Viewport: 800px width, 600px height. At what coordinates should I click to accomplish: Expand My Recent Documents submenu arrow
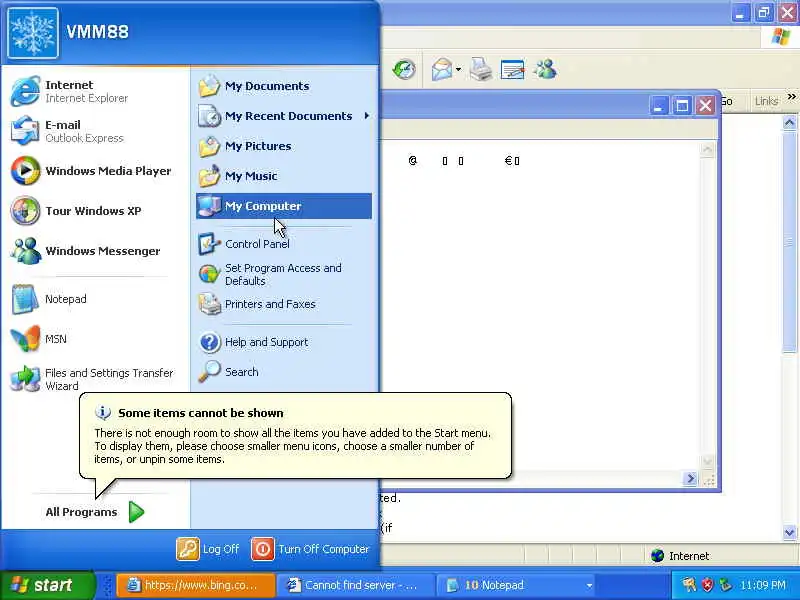click(366, 116)
